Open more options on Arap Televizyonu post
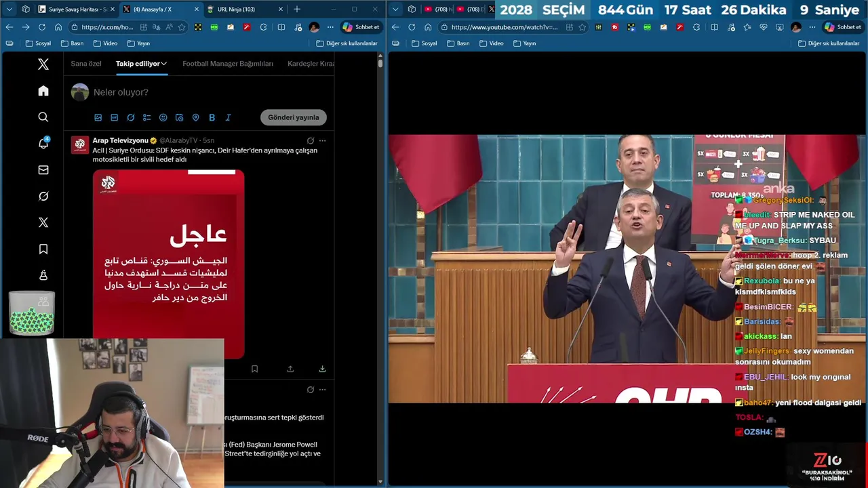Screen dimensions: 868x488 point(322,140)
